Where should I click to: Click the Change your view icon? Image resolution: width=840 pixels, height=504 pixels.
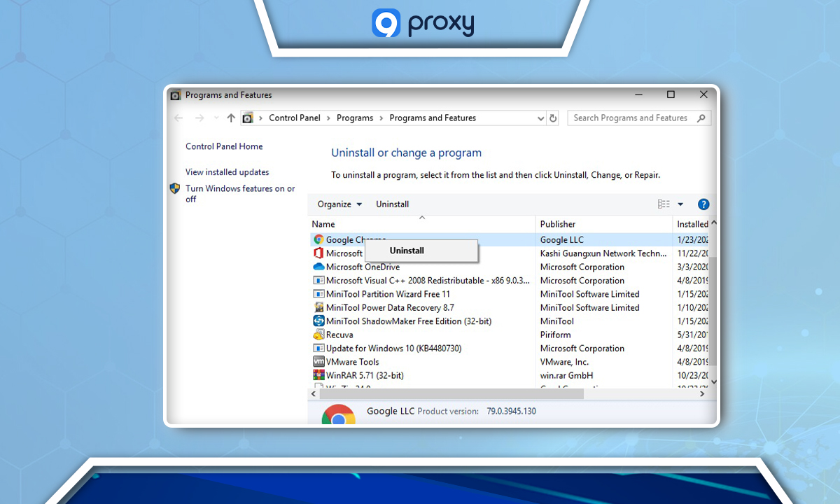pos(662,204)
